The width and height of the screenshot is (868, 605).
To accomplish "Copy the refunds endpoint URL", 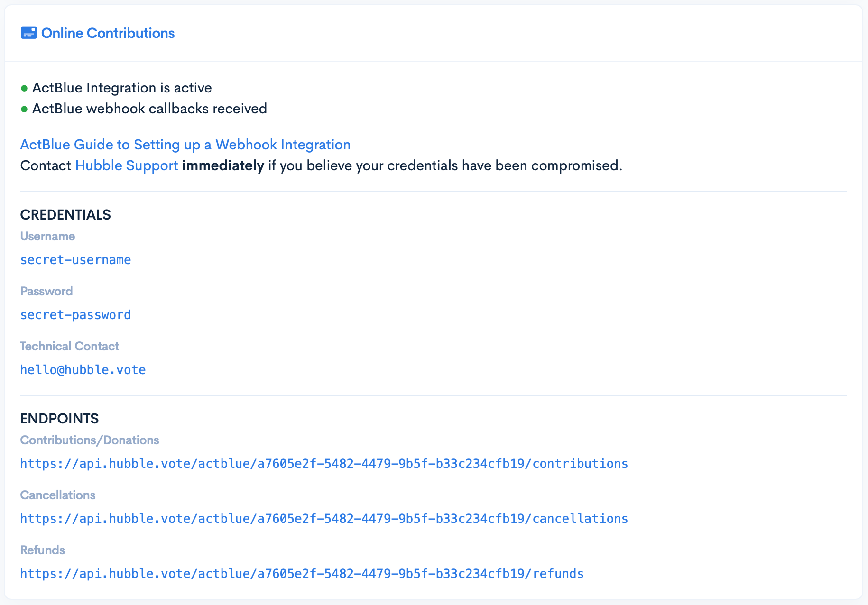I will pos(302,574).
